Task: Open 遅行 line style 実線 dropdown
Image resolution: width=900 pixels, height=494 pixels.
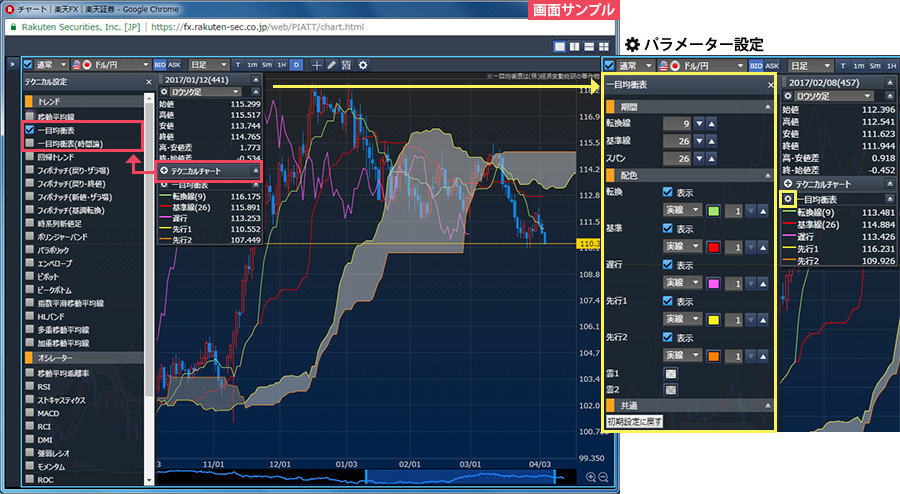Action: (x=682, y=283)
